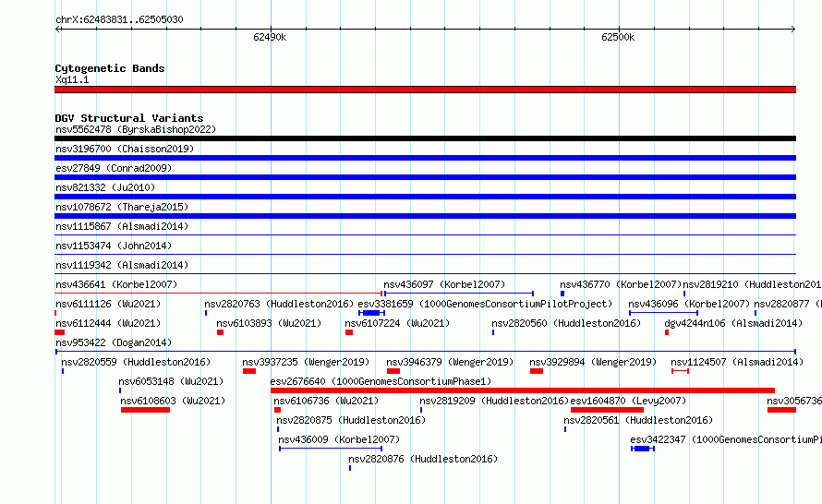This screenshot has height=504, width=822.
Task: Open nsv3937235 (Wenger2019) label
Action: [306, 362]
